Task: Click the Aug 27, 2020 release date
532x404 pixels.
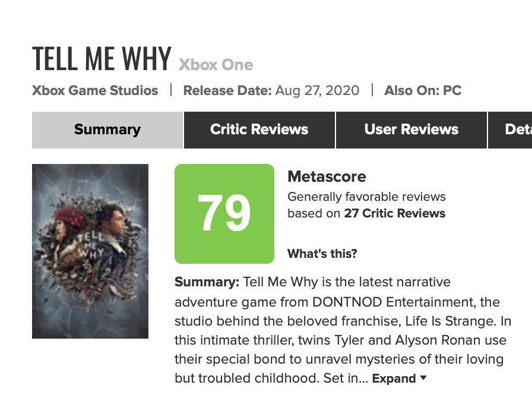Action: coord(317,91)
